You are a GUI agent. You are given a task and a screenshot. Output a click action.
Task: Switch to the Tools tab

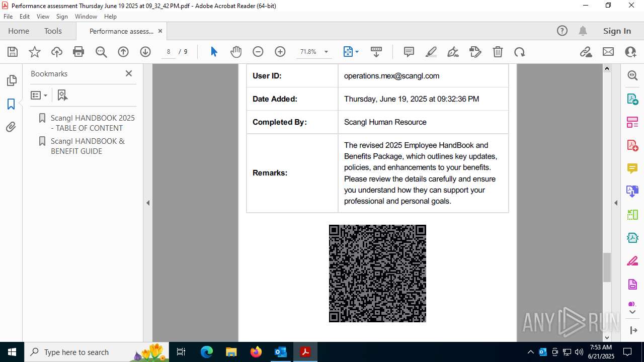[x=53, y=31]
